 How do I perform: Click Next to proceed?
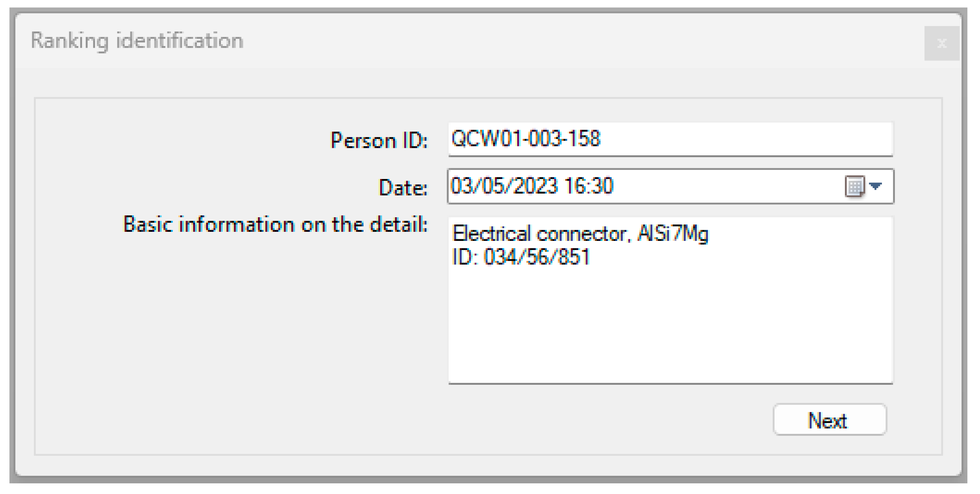click(x=828, y=420)
